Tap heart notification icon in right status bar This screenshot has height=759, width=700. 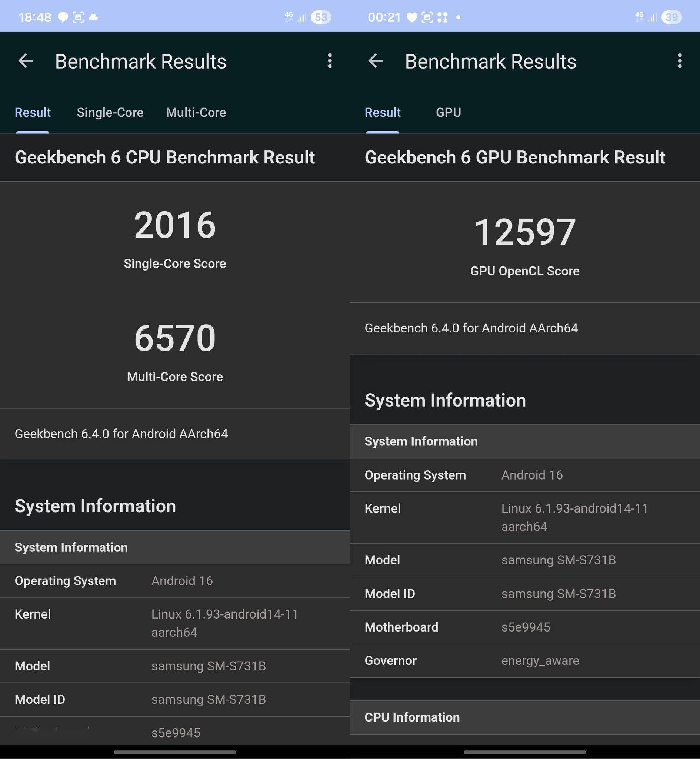(412, 17)
